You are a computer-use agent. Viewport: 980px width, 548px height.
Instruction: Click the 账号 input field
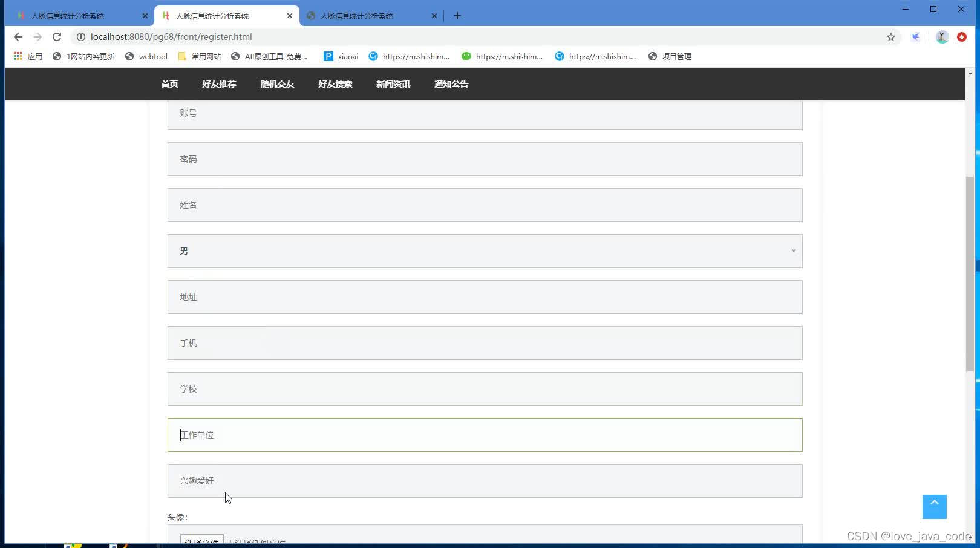click(485, 115)
